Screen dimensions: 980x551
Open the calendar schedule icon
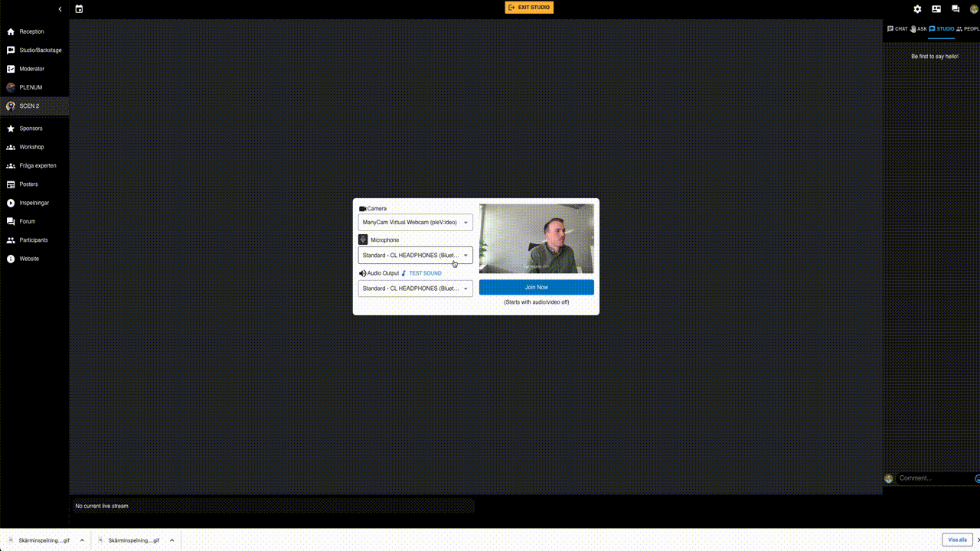[79, 9]
